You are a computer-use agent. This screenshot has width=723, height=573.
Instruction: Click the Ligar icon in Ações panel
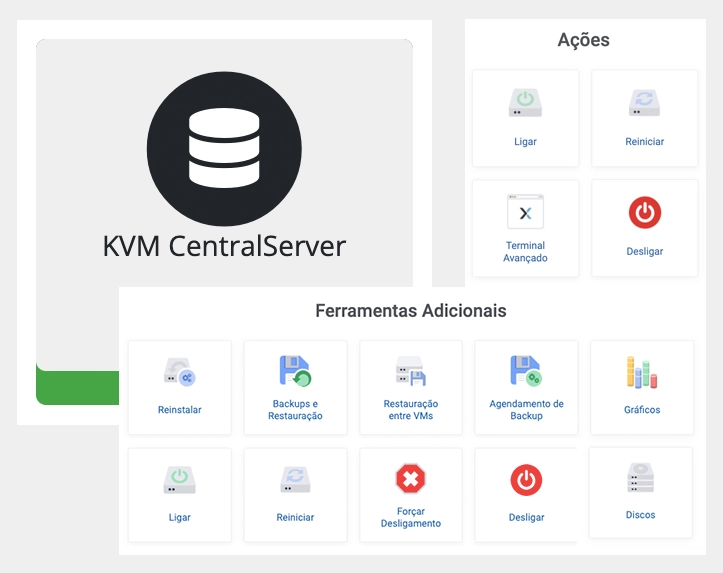tap(525, 104)
